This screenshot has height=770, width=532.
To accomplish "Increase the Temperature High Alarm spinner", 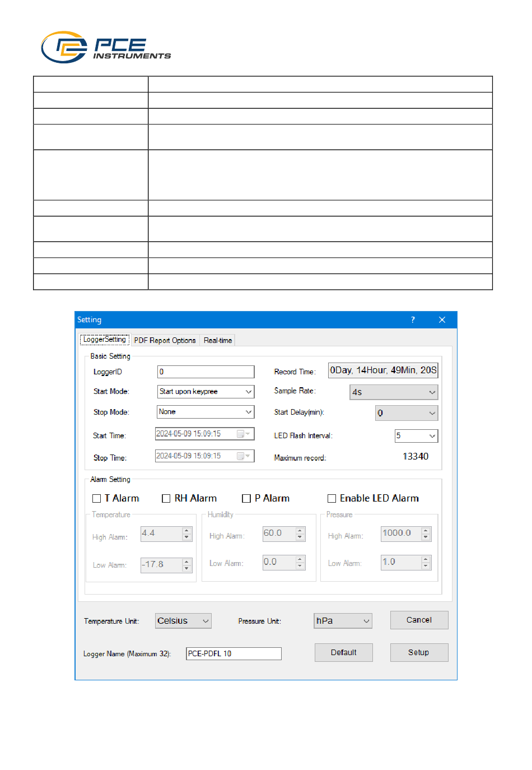I will pos(187,530).
